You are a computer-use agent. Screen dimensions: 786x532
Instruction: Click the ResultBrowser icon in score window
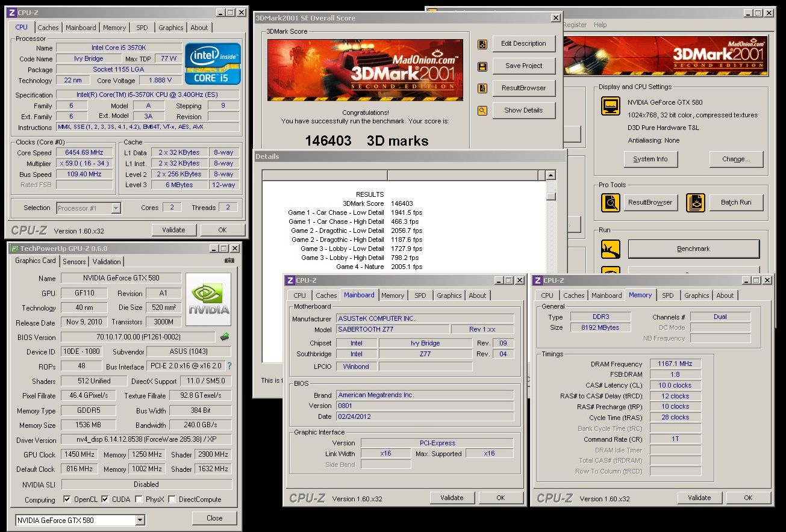click(x=482, y=88)
